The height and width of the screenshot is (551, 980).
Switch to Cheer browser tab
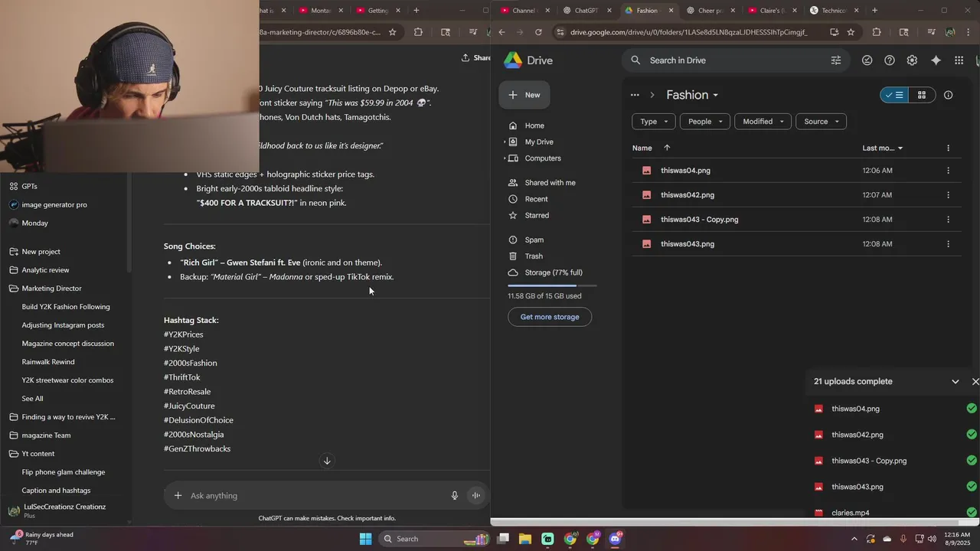point(710,11)
